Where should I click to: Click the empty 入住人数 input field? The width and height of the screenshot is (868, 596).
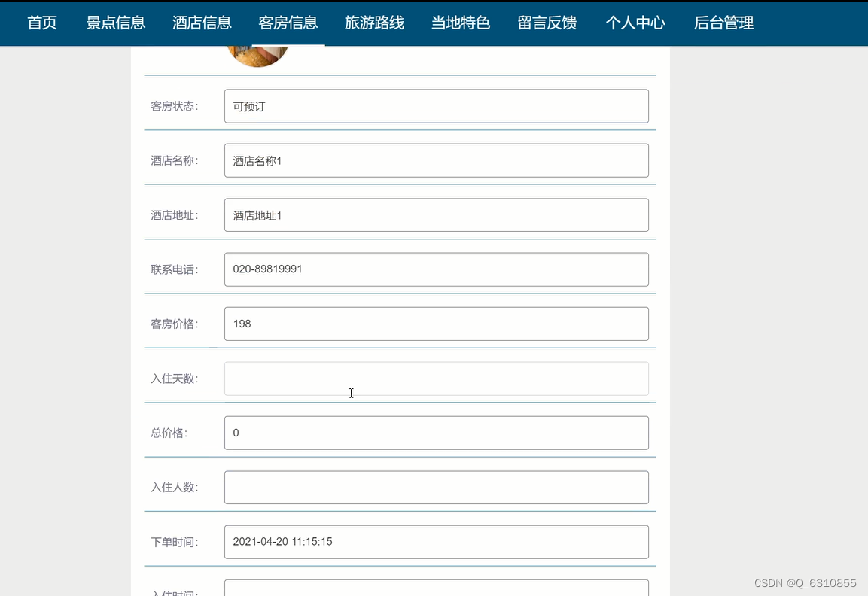(x=436, y=487)
